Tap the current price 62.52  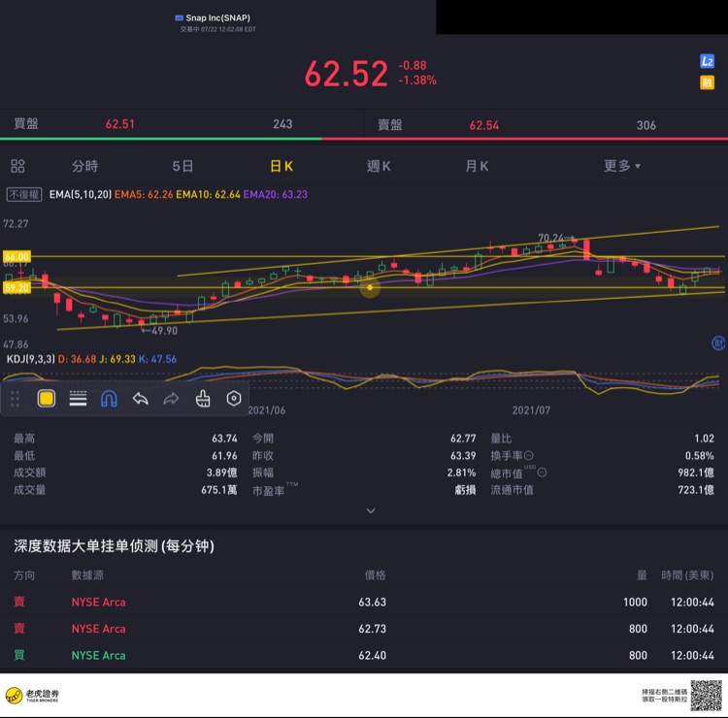point(346,74)
